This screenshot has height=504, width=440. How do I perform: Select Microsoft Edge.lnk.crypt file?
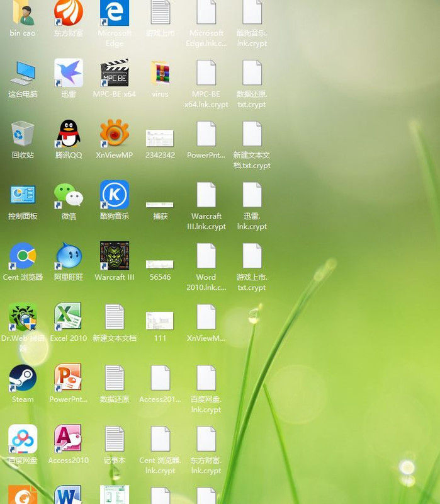coord(206,12)
